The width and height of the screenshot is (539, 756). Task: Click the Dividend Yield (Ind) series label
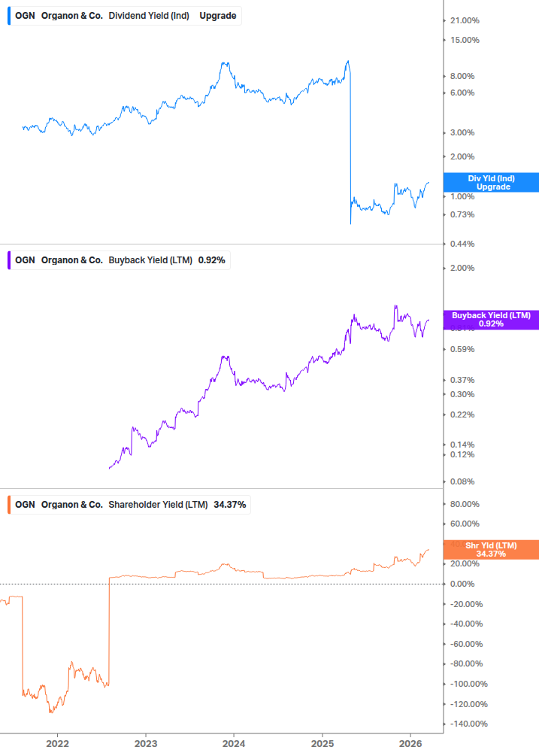click(149, 15)
